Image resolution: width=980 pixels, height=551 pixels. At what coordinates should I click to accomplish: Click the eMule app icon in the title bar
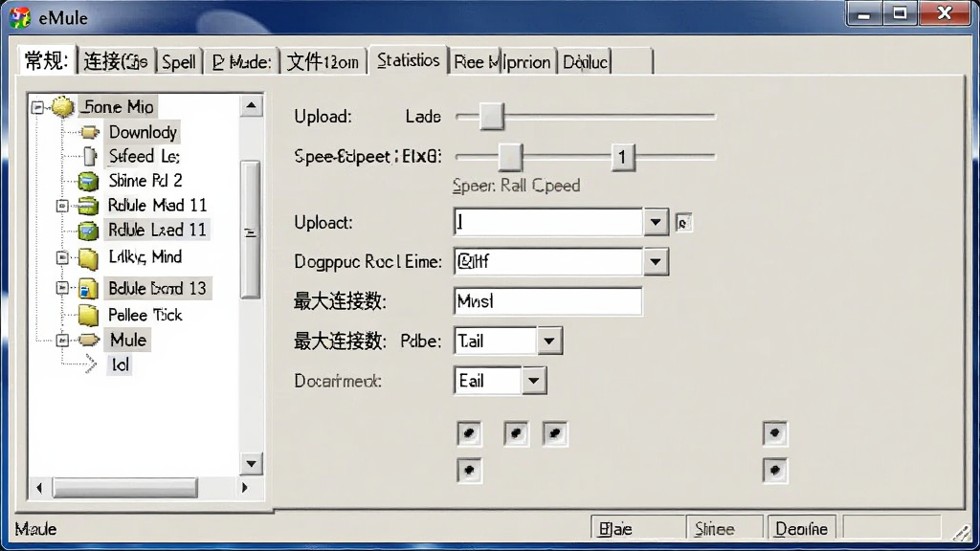(x=20, y=17)
